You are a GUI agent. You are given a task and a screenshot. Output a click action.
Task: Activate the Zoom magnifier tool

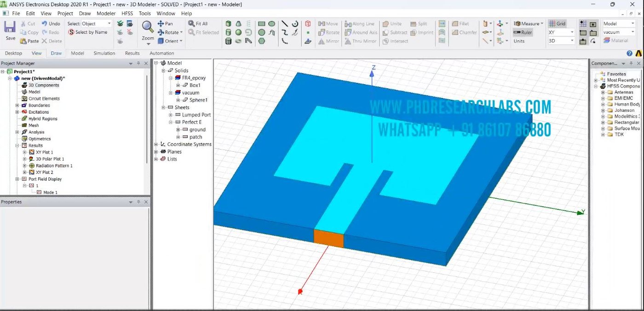pos(148,27)
